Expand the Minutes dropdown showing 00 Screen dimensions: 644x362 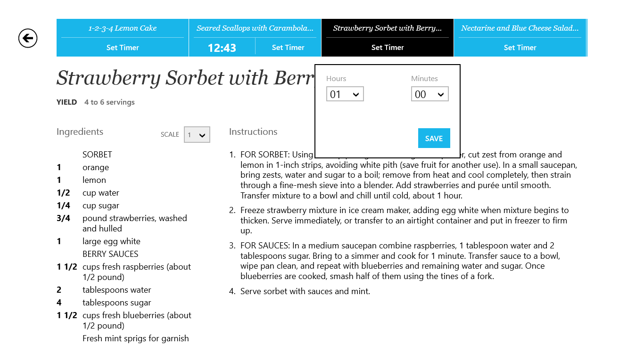(x=429, y=94)
